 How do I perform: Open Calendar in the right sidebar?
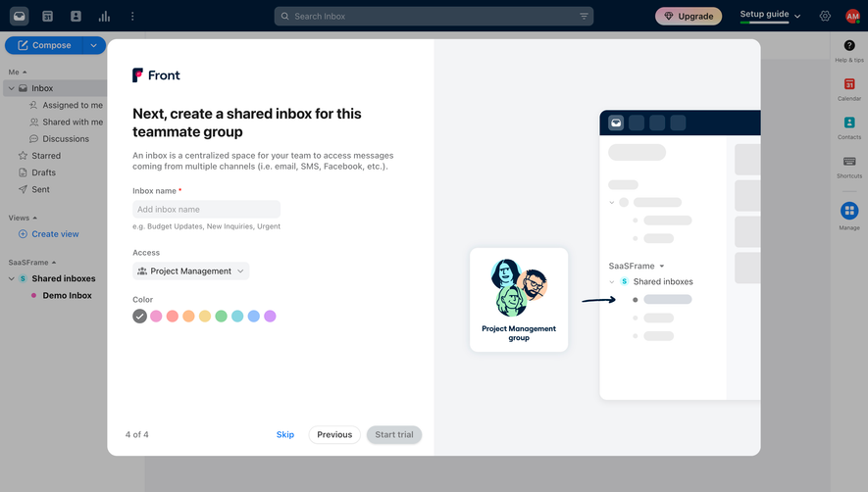coord(849,89)
